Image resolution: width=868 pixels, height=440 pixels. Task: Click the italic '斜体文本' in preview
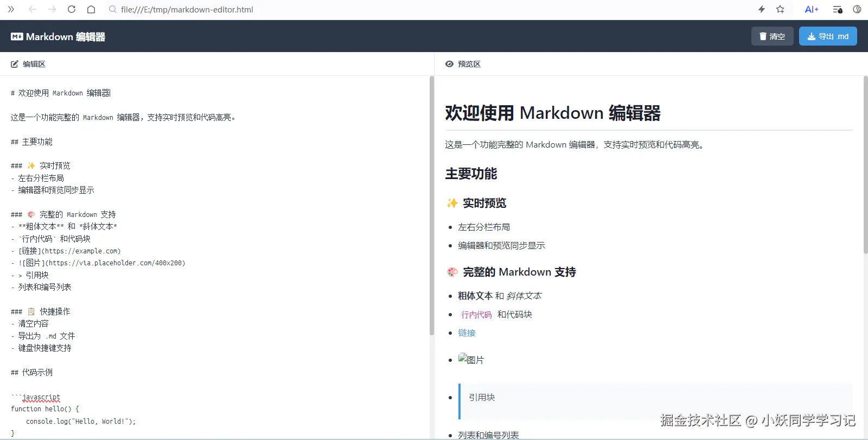point(524,296)
